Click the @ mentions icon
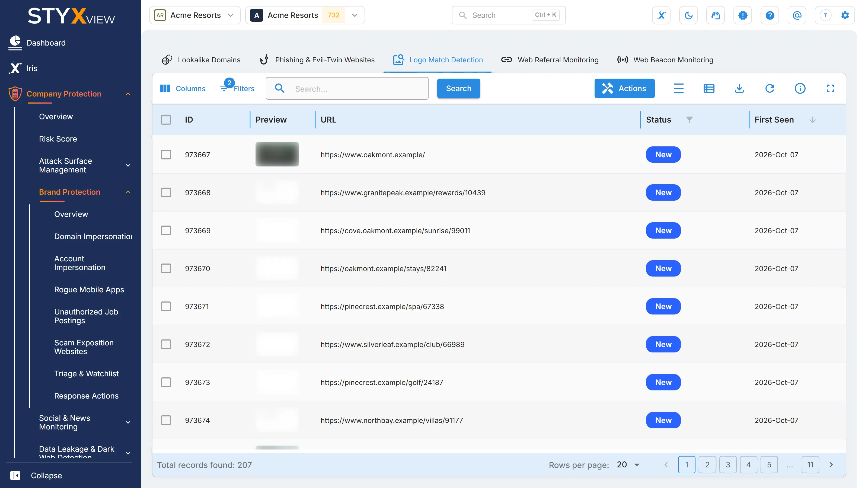Screen dimensions: 868x488 [797, 15]
